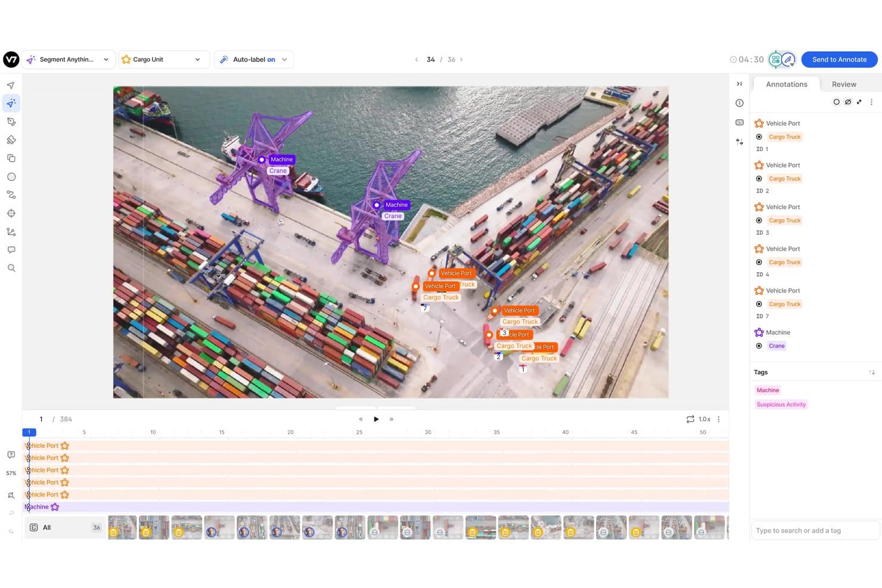Select the keypoint crosshair tool
The height and width of the screenshot is (588, 882).
pos(11,213)
